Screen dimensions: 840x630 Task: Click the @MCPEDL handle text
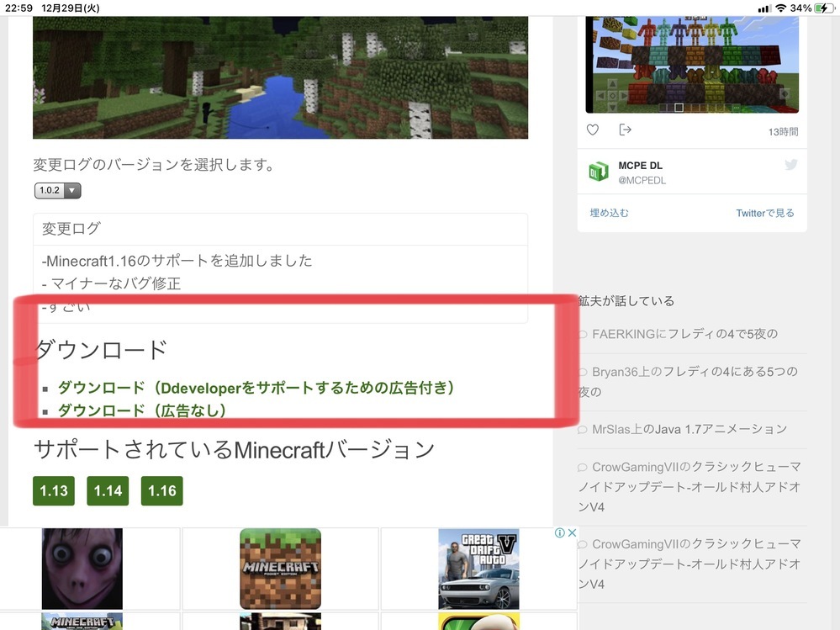tap(642, 181)
